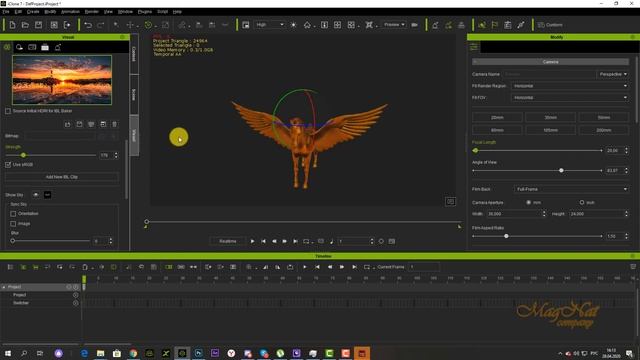This screenshot has height=360, width=640.
Task: Switch to the Scene side tab
Action: click(134, 95)
